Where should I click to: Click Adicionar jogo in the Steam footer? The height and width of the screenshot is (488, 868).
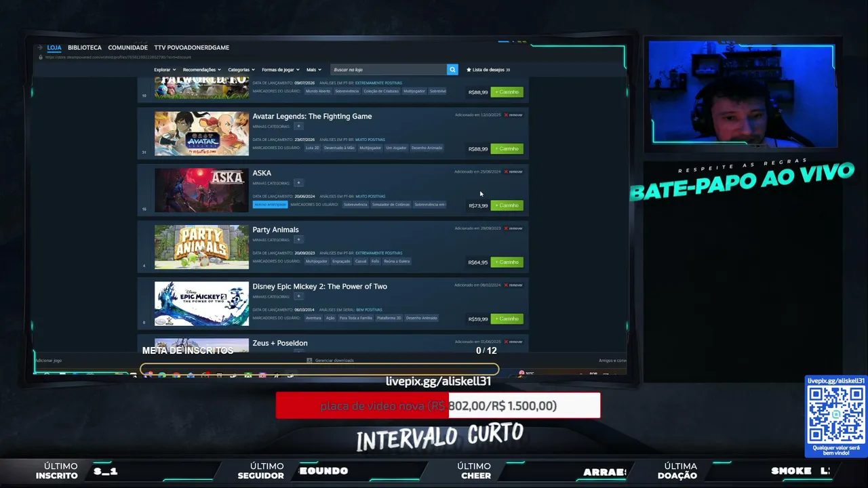click(x=48, y=361)
